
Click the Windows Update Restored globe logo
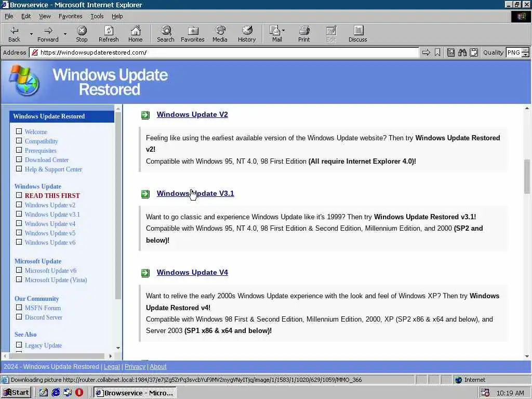click(24, 81)
